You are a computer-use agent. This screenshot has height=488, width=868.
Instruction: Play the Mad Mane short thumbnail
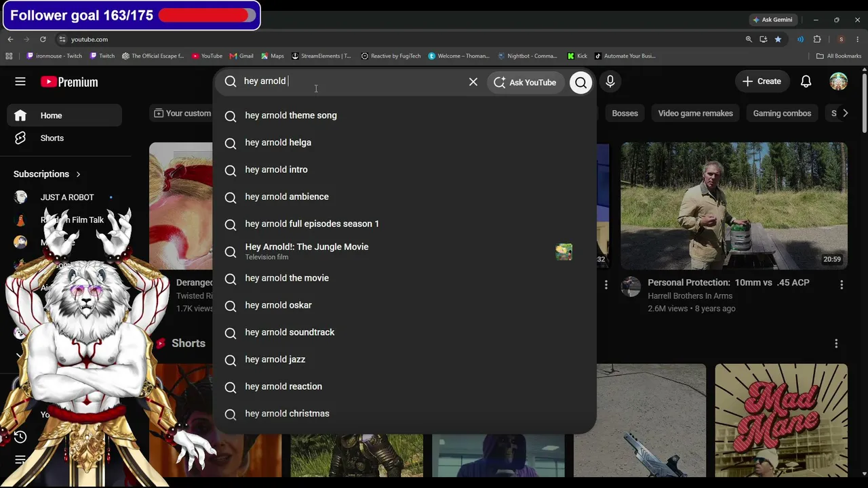click(x=781, y=420)
